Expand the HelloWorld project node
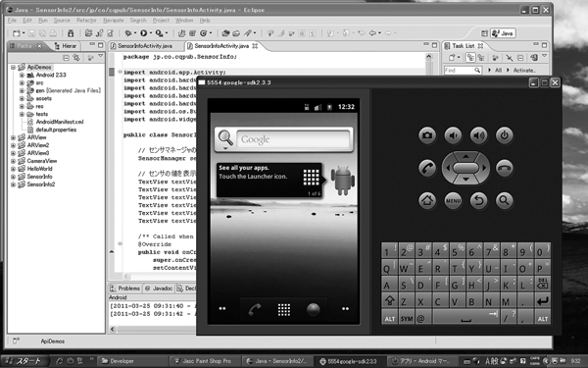Screen dimensions: 588x368 13,169
